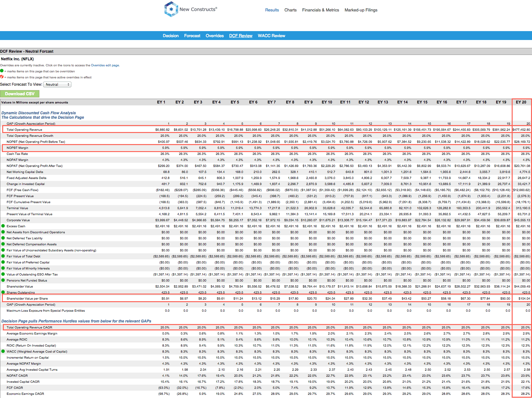Select the Terminal Value row label
The image size is (532, 398).
point(17,208)
